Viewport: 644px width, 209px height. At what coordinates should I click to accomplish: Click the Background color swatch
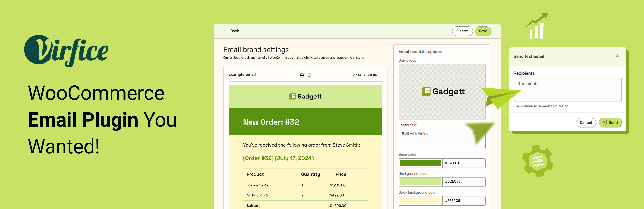[420, 182]
